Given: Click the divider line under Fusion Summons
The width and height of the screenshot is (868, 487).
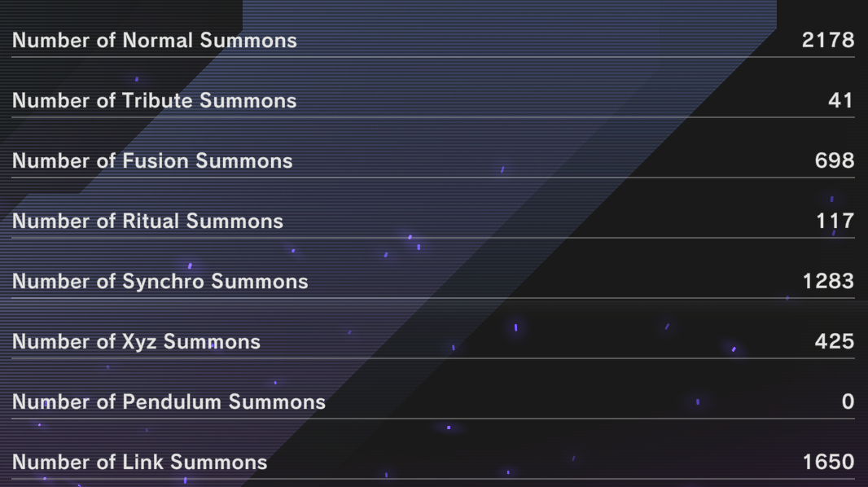Looking at the screenshot, I should (x=433, y=178).
